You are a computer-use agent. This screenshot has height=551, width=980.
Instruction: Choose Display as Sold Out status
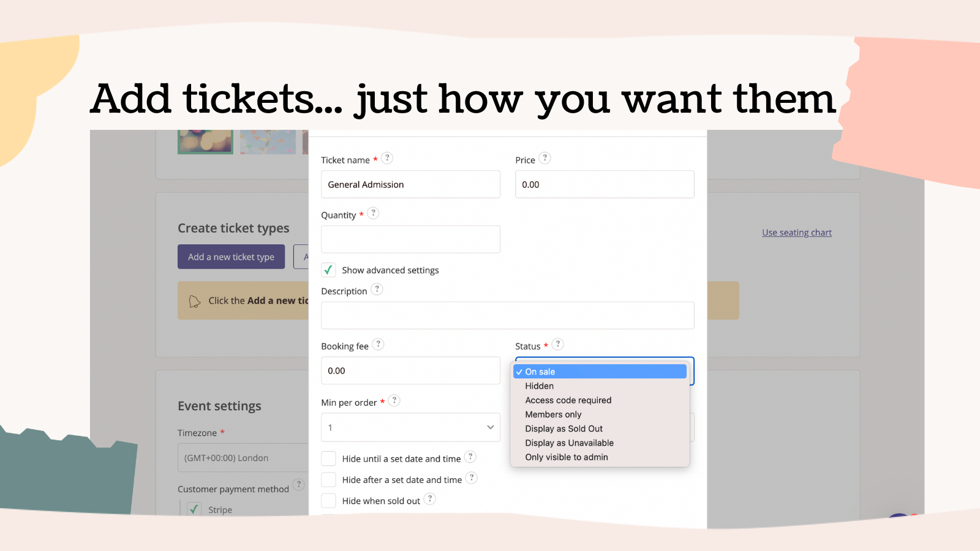coord(563,429)
